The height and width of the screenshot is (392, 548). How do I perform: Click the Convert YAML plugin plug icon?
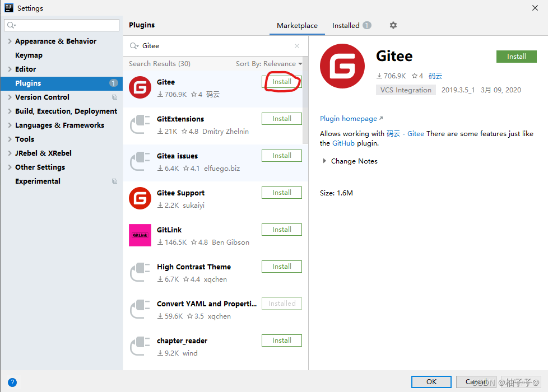coord(140,309)
